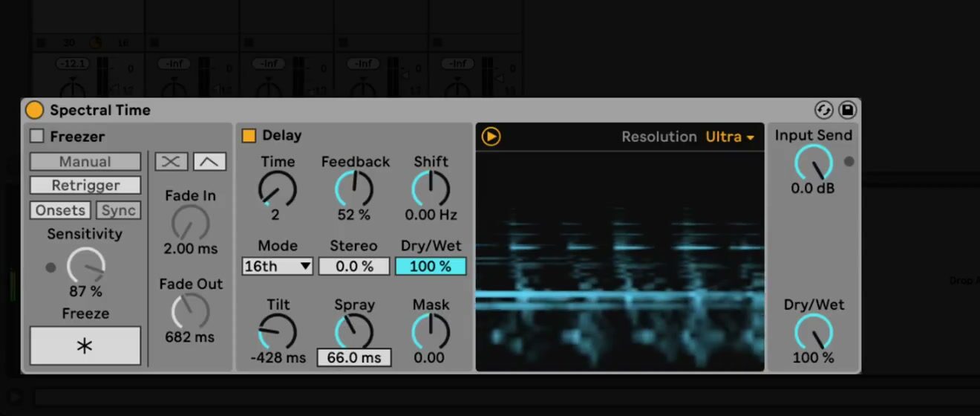Select Retrigger freeze mode
Screen dimensions: 980x416
(85, 186)
